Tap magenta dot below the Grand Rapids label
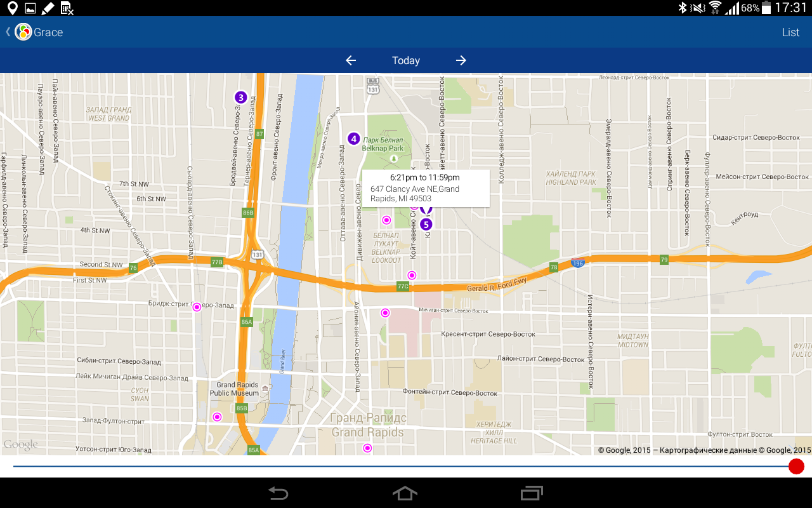Image resolution: width=812 pixels, height=508 pixels. pyautogui.click(x=367, y=448)
